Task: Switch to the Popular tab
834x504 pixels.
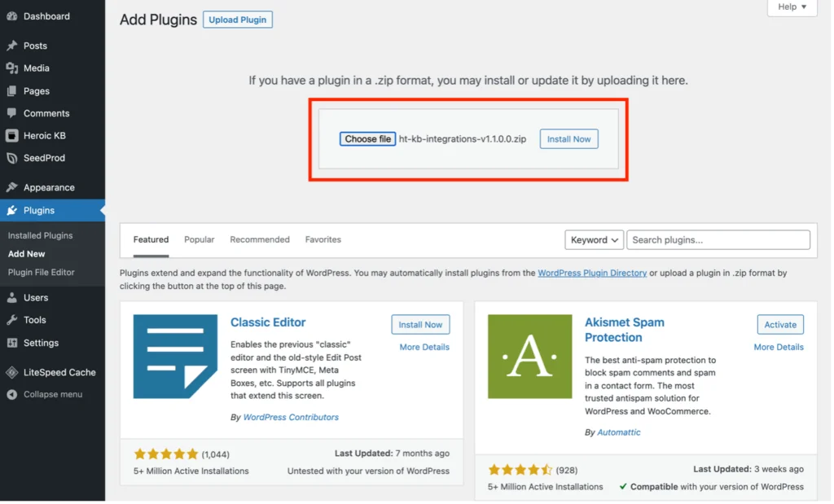Action: click(200, 239)
